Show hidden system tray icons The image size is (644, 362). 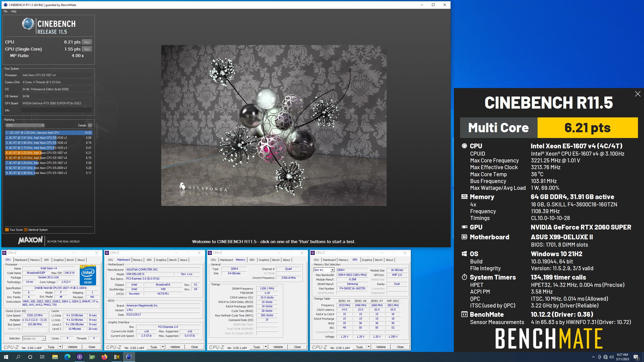coord(593,357)
